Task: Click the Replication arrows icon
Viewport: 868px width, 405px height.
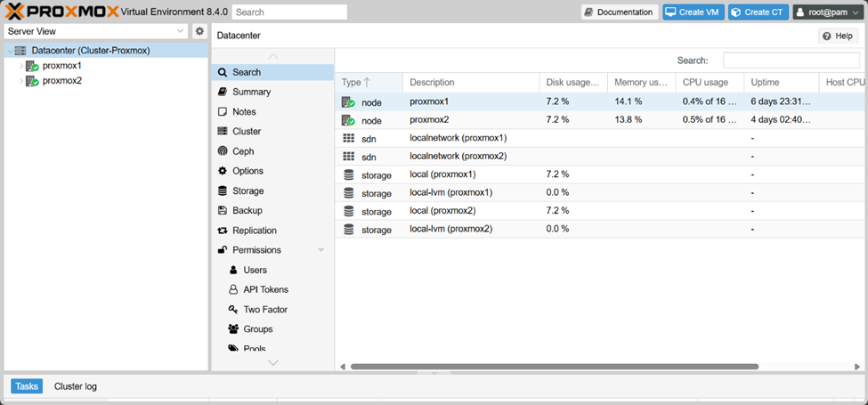Action: [x=223, y=231]
